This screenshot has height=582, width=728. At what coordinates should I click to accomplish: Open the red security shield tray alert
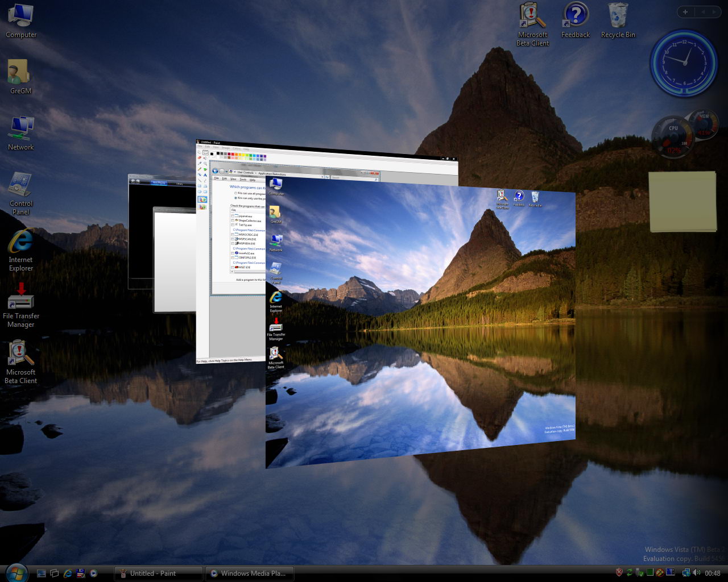[619, 573]
